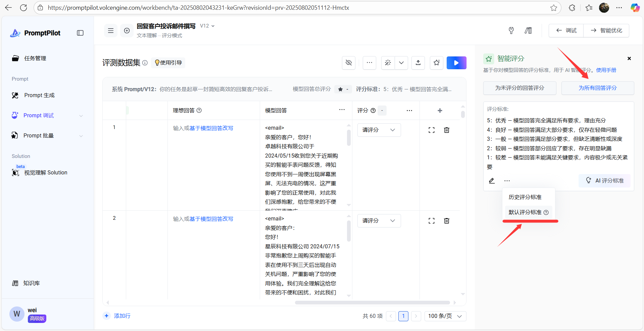Click the add new task plus icon
Viewport: 644px width, 331px height.
(127, 31)
